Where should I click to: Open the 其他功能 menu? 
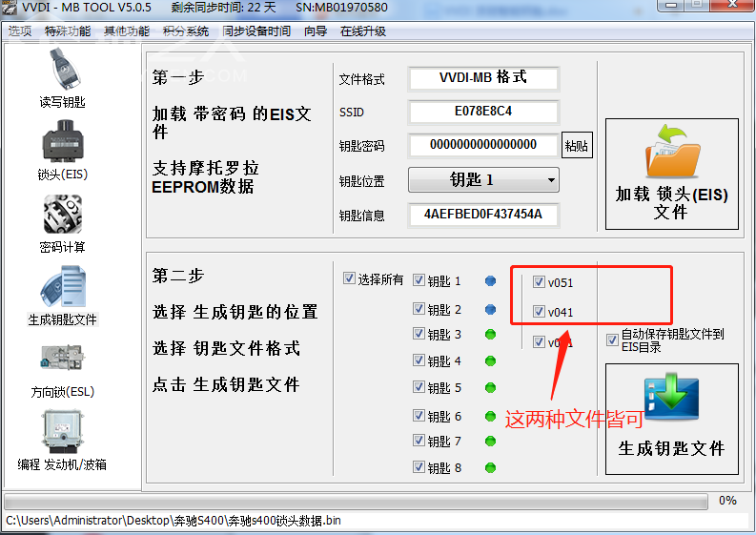(127, 31)
